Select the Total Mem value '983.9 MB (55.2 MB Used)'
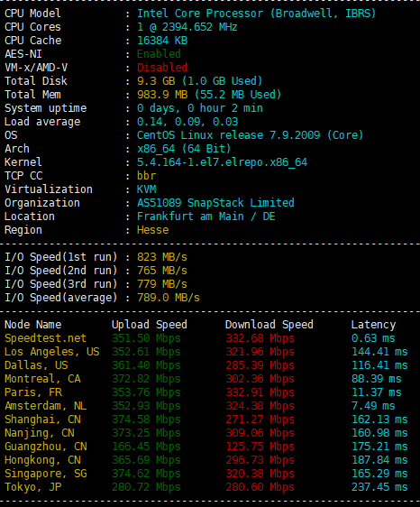The image size is (420, 507). (x=209, y=95)
